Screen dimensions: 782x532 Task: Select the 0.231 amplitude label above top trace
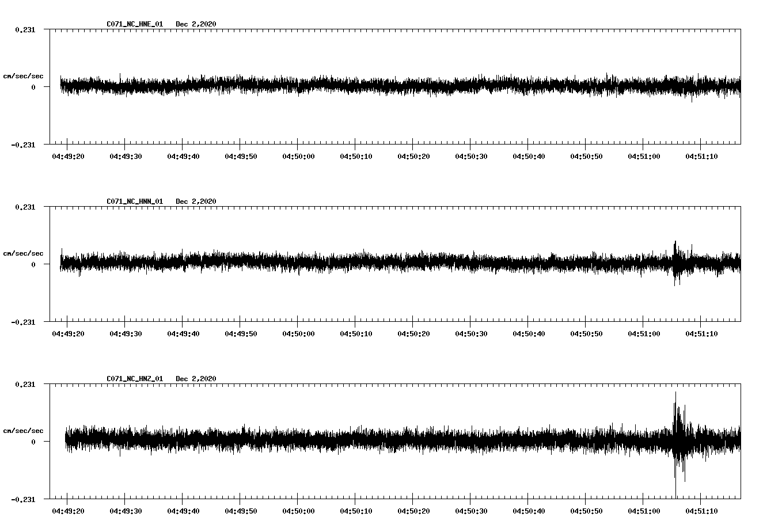(25, 29)
